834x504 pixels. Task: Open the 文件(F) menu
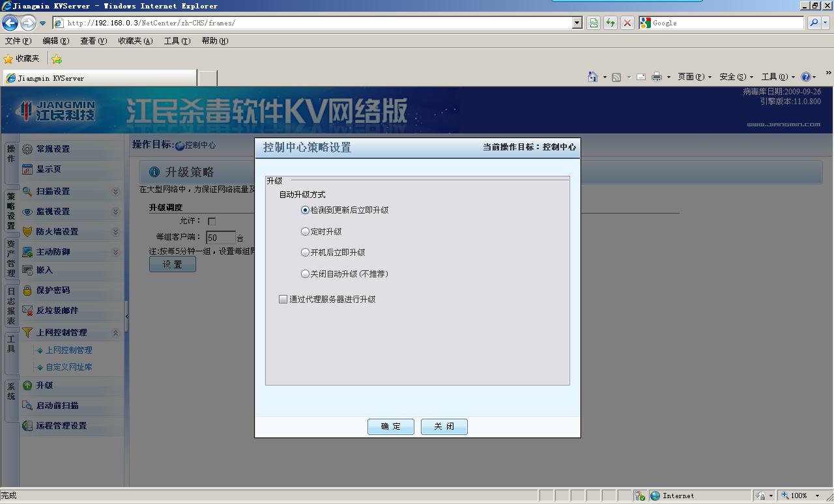coord(18,41)
